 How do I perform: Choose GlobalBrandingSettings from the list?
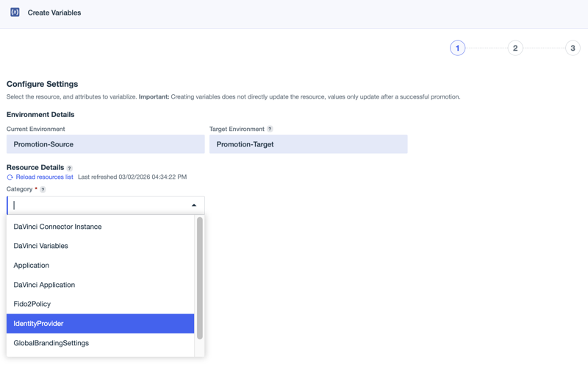point(101,343)
